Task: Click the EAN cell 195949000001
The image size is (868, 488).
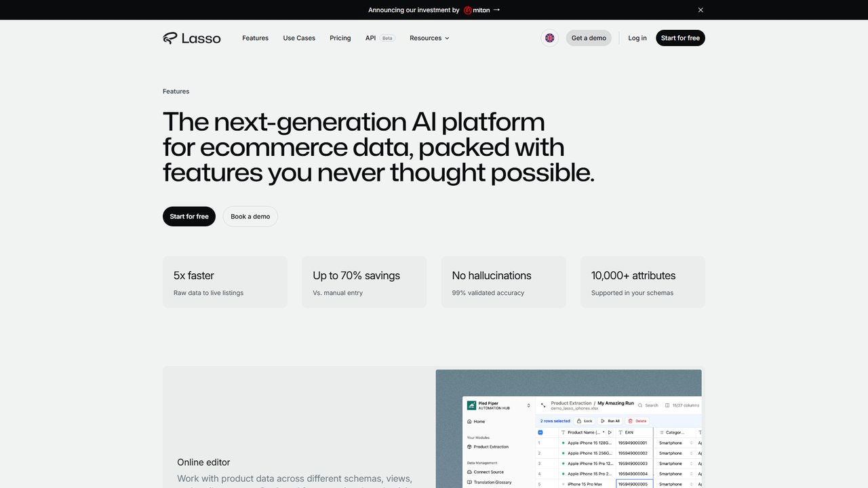Action: pyautogui.click(x=634, y=443)
